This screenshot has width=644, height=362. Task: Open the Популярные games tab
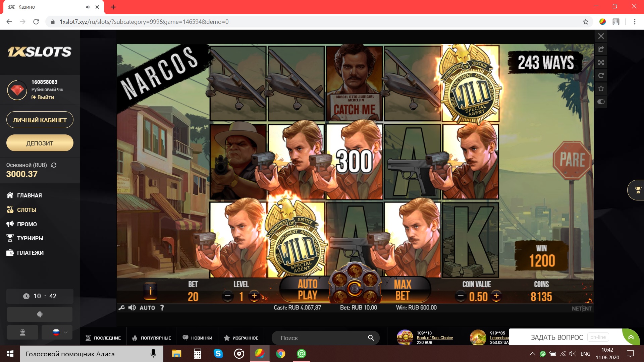(152, 338)
